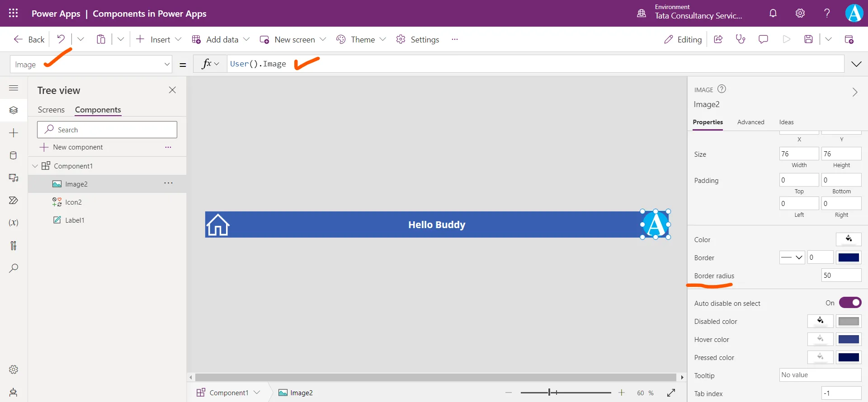
Task: Open the toolbar overflow ellipsis
Action: coord(455,39)
